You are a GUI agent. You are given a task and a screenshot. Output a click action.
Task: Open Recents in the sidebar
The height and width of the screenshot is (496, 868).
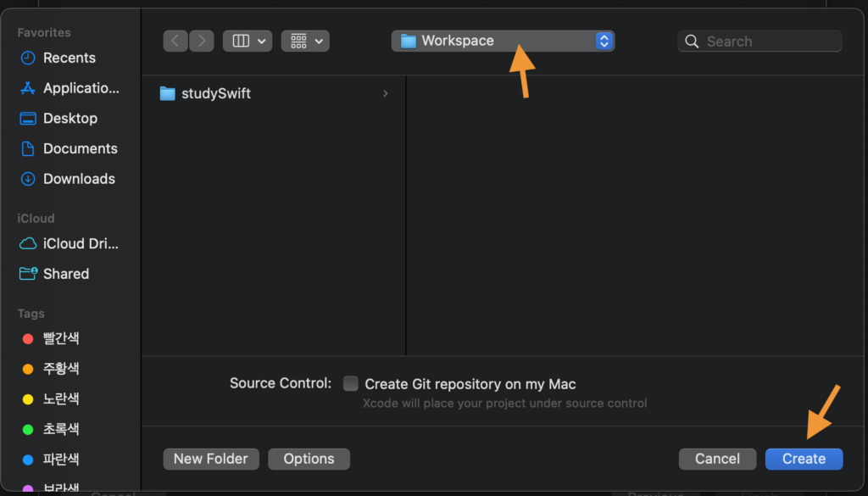tap(69, 58)
